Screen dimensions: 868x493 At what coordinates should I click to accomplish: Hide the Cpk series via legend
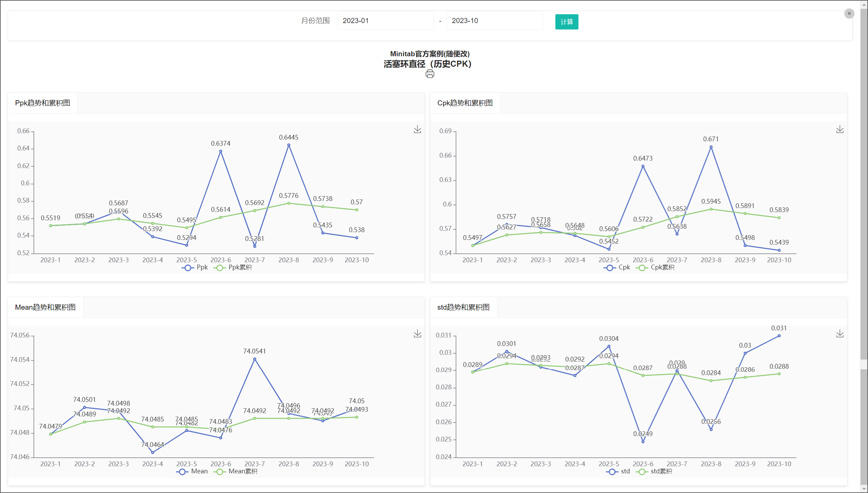[617, 267]
